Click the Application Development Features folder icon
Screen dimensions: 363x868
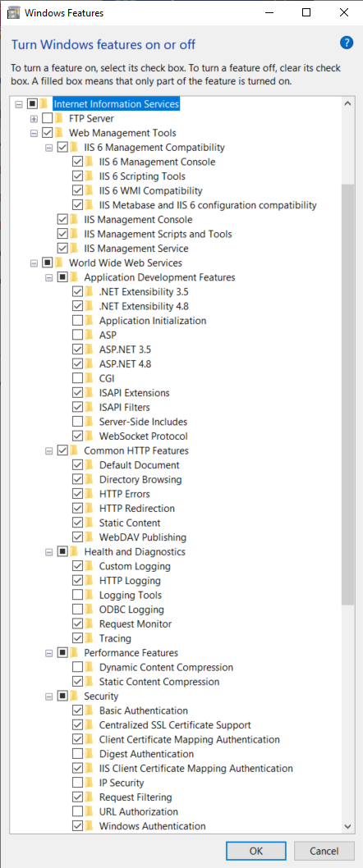pos(74,277)
